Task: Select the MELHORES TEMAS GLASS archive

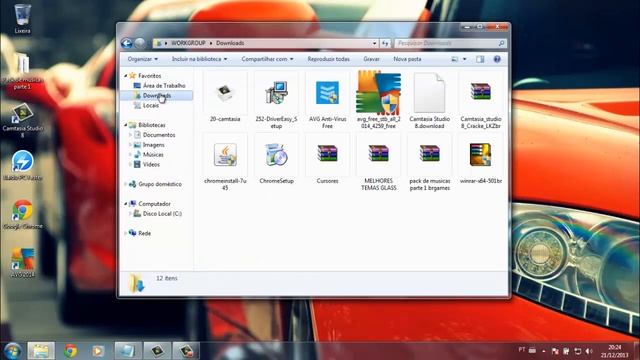Action: [x=378, y=153]
